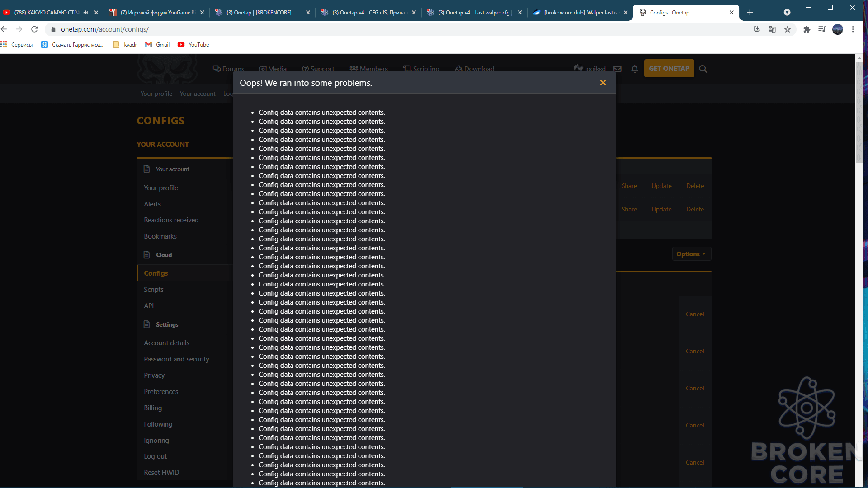Open the Download nav menu item
Image resolution: width=868 pixels, height=488 pixels.
click(474, 69)
